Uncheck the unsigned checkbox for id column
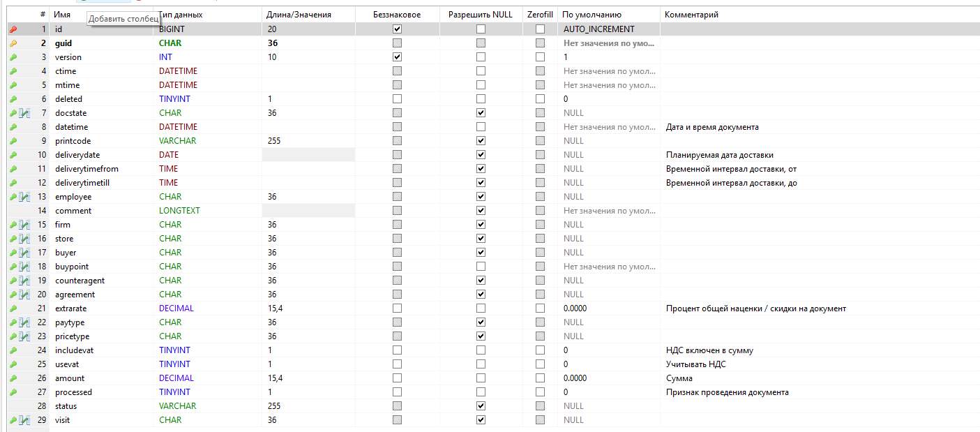The height and width of the screenshot is (432, 980). (398, 29)
